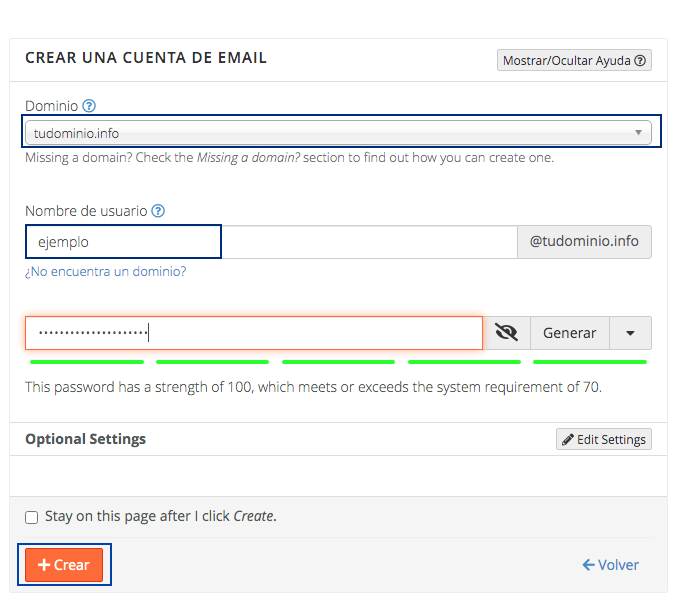The image size is (679, 615).
Task: Click the pencil icon in Edit Settings
Action: [x=568, y=440]
